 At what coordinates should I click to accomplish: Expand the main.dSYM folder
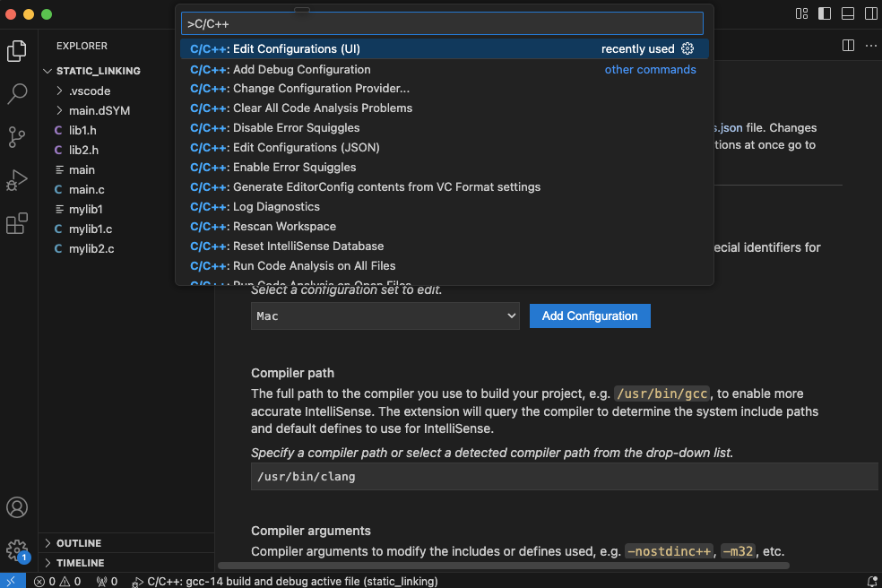59,110
